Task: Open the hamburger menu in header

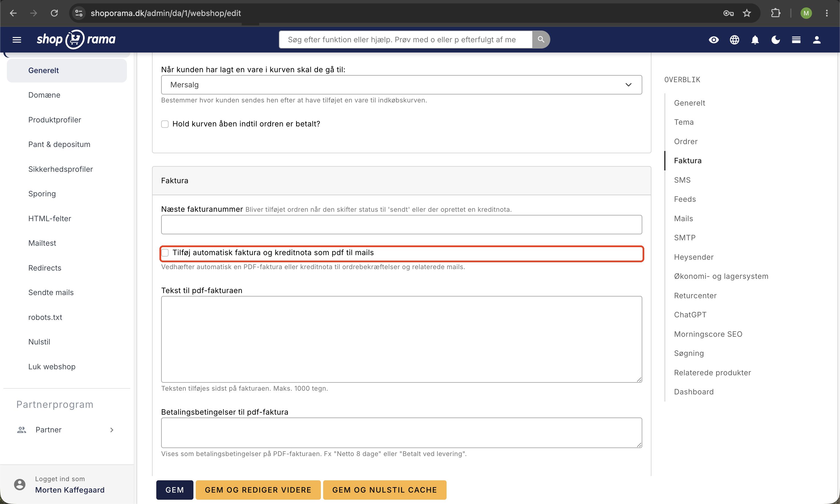Action: 17,40
